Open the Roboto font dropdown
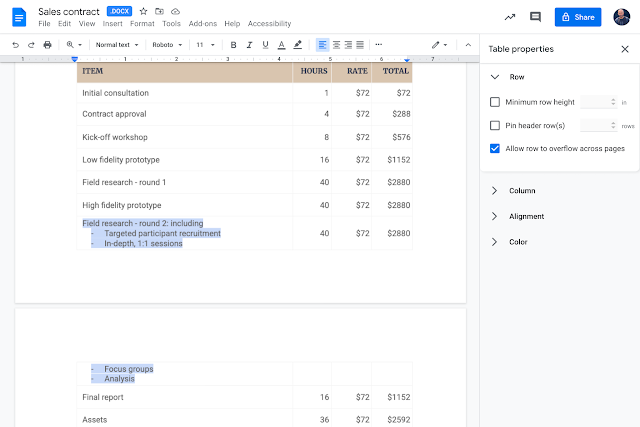Viewport: 640px width, 427px height. [166, 45]
